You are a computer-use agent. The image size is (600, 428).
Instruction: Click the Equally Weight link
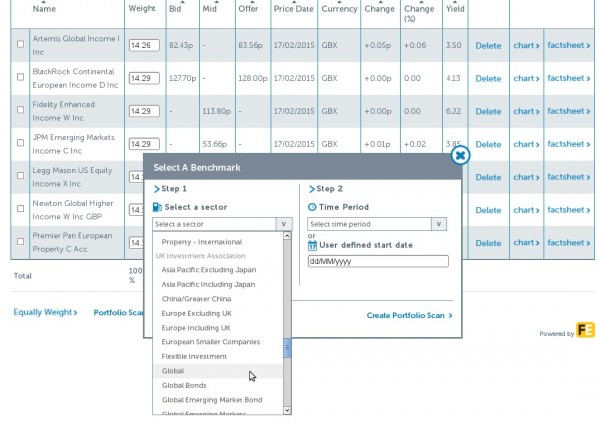(45, 312)
